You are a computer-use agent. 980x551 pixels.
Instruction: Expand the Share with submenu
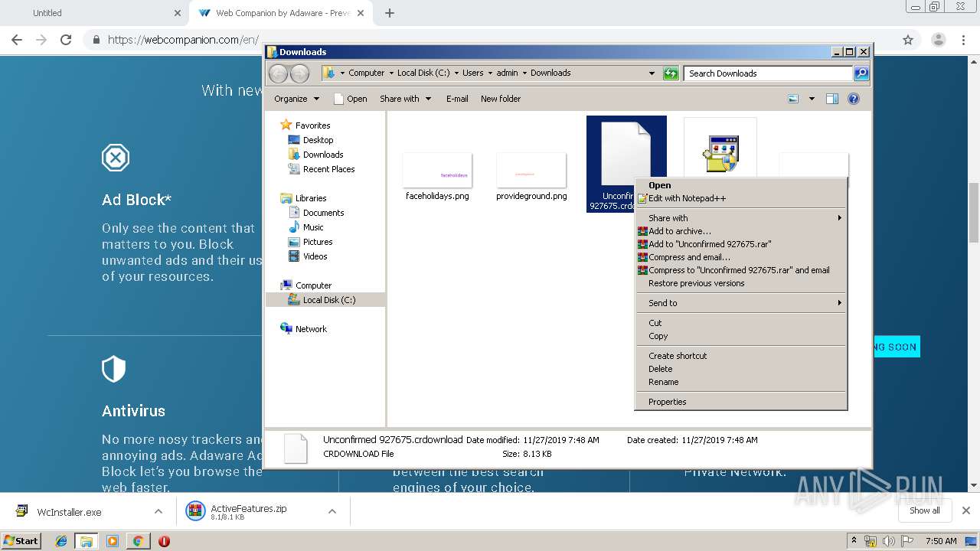tap(741, 218)
